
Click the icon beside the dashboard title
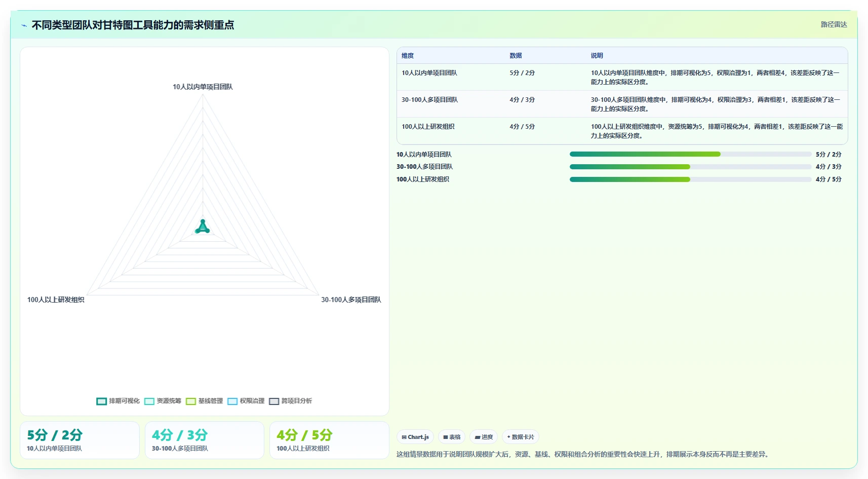[24, 25]
